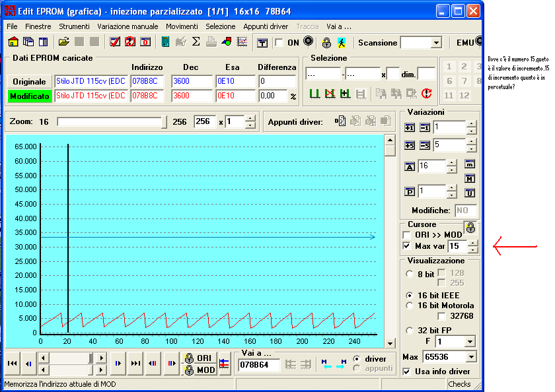The width and height of the screenshot is (555, 392).
Task: Toggle the Usa info driver checkbox
Action: 407,372
